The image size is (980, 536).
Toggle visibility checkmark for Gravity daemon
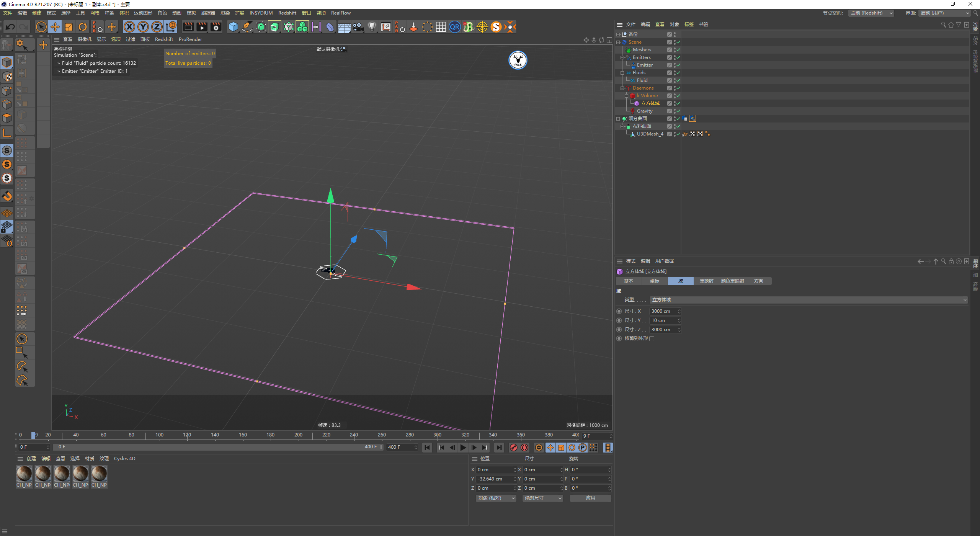click(x=678, y=111)
